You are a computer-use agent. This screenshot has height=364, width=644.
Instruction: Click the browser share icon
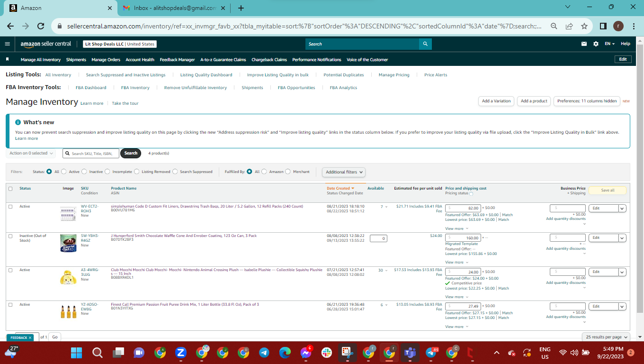coord(569,26)
